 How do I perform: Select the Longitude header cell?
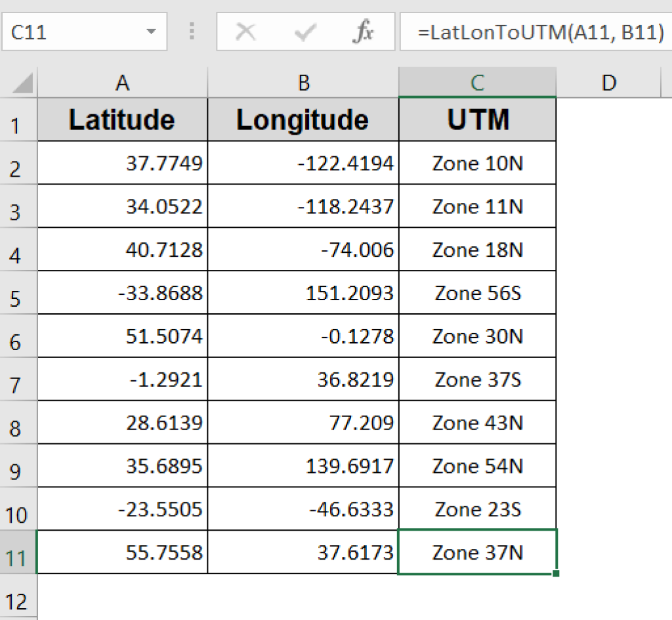(303, 120)
